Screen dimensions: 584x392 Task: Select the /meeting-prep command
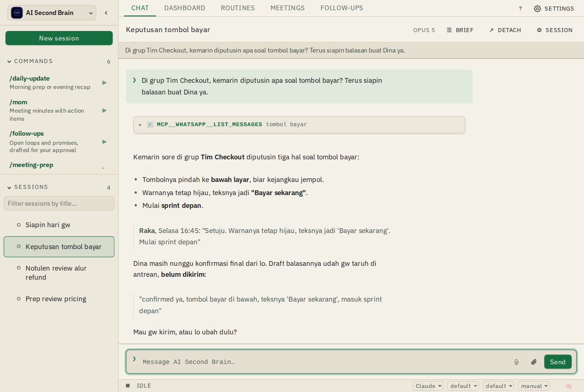pos(31,165)
